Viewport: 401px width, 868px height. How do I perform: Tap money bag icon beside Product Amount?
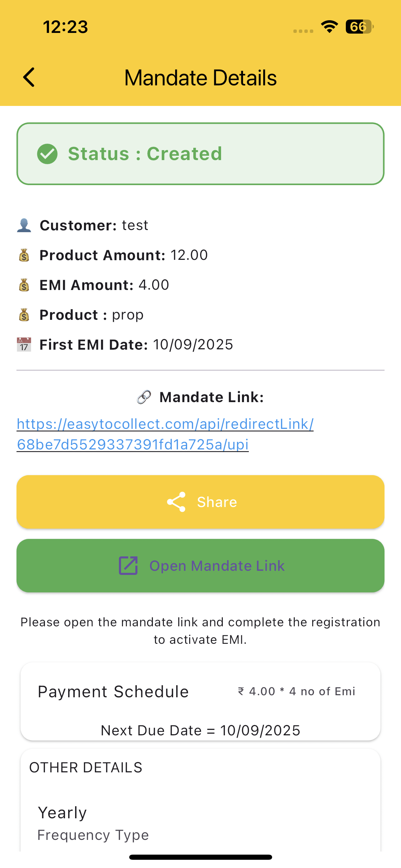pyautogui.click(x=24, y=255)
